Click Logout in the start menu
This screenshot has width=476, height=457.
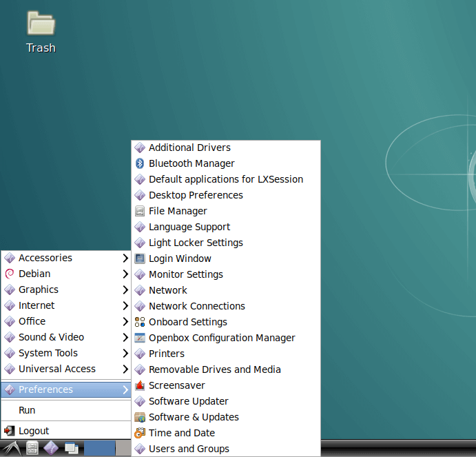click(34, 431)
